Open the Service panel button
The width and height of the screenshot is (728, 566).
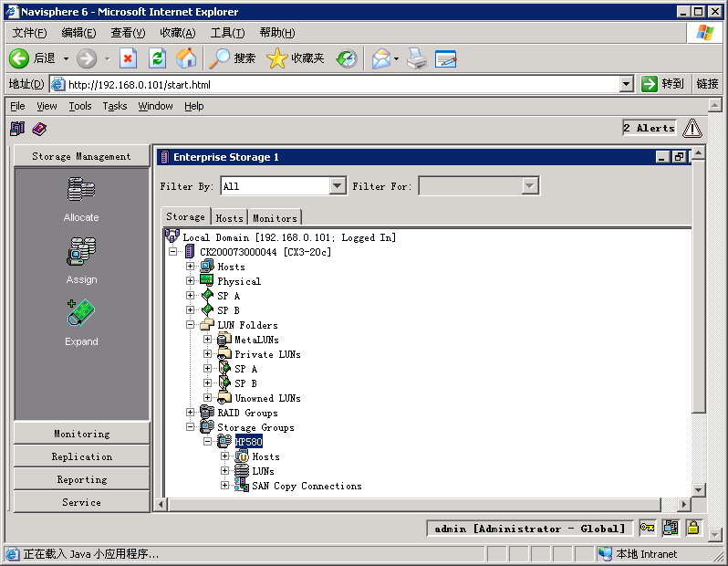82,502
